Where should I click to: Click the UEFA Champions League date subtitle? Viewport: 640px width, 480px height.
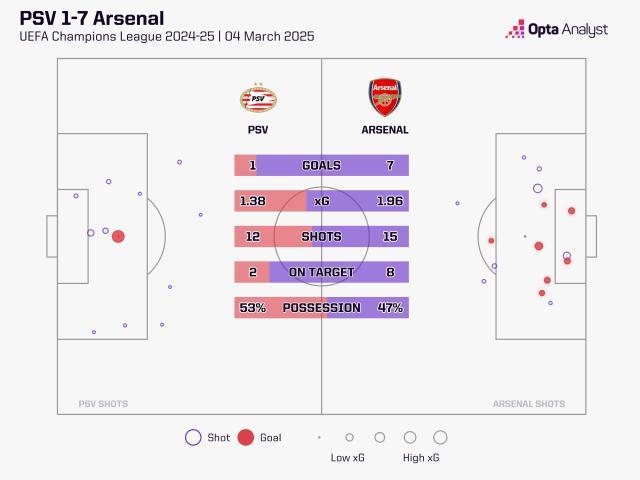(x=166, y=37)
